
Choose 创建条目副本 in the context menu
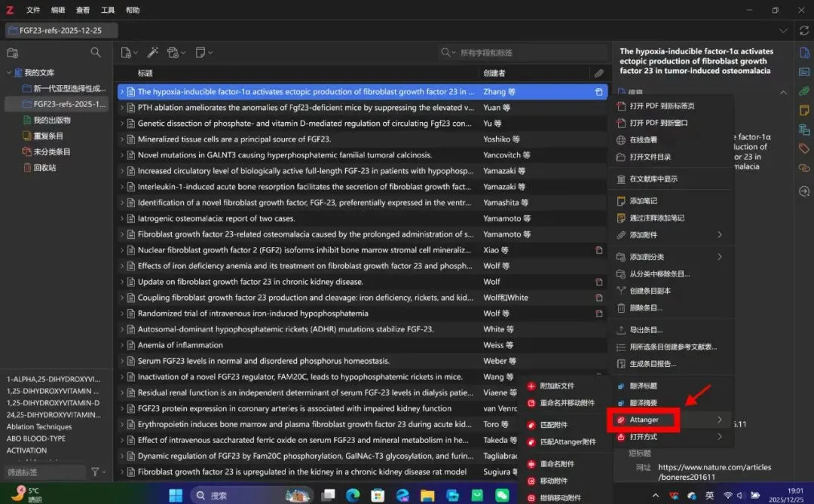pos(672,291)
